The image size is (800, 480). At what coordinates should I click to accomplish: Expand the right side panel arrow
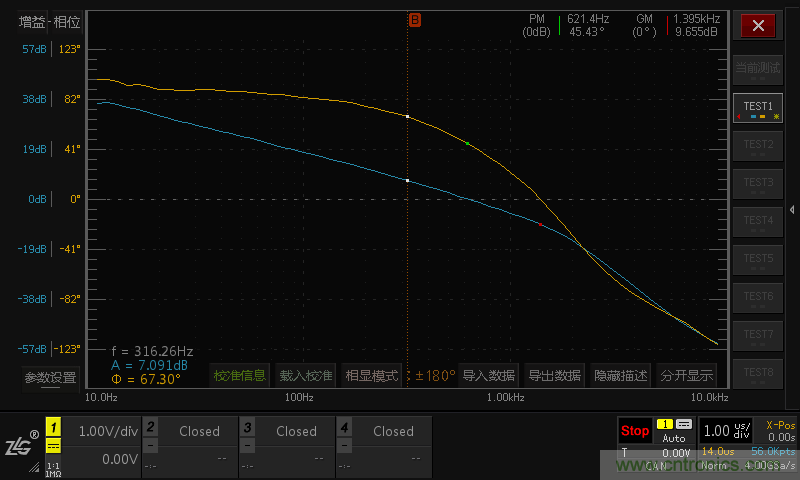[792, 209]
